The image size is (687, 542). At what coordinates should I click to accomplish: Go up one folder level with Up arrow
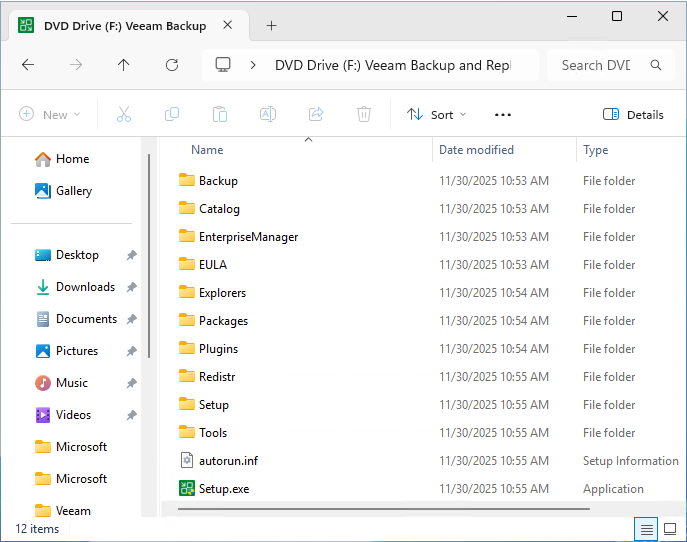click(x=124, y=65)
